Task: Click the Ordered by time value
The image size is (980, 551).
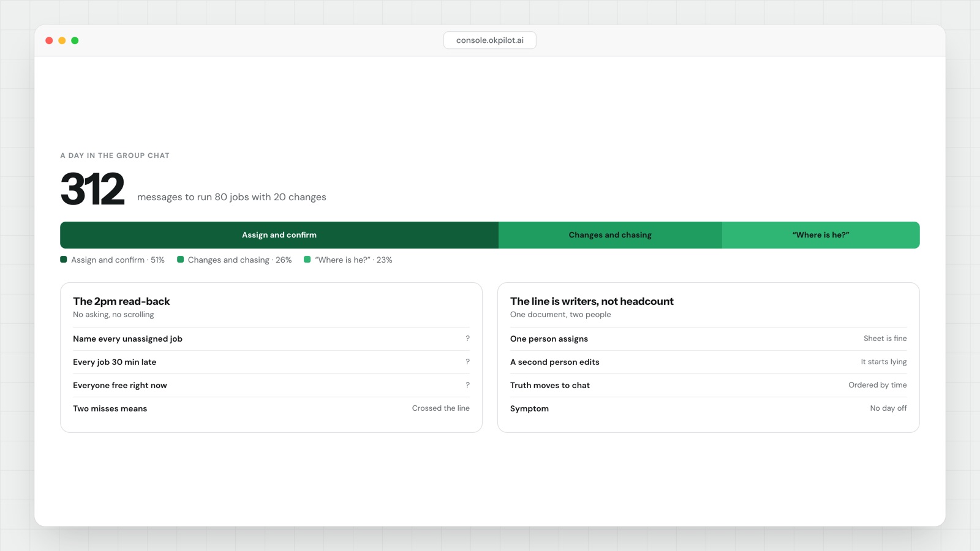Action: click(878, 385)
